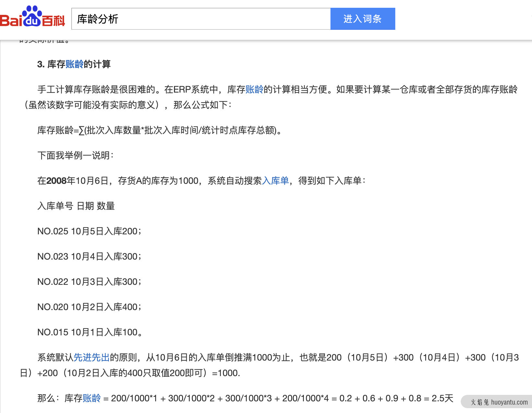The image size is (532, 413).
Task: Click the line NO.023 10月4日入库300
Action: point(89,256)
